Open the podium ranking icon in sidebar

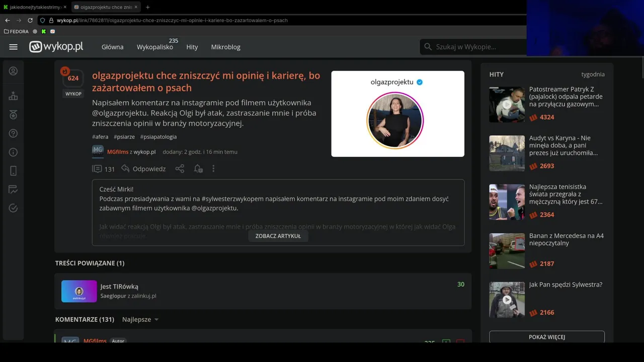pos(14,96)
